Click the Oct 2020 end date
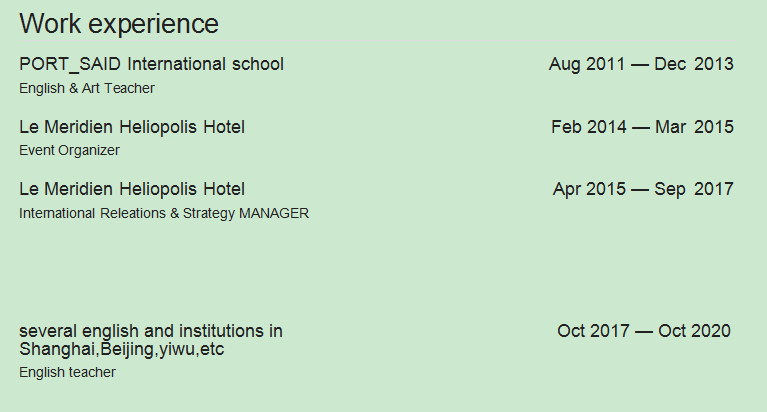Viewport: 767px width, 412px height. click(x=694, y=331)
